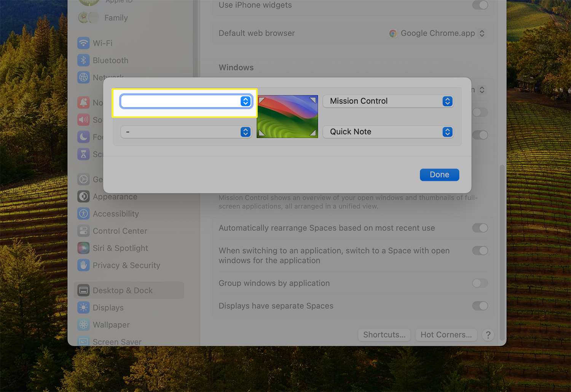Click the Wi-Fi icon in sidebar
571x392 pixels.
click(83, 43)
